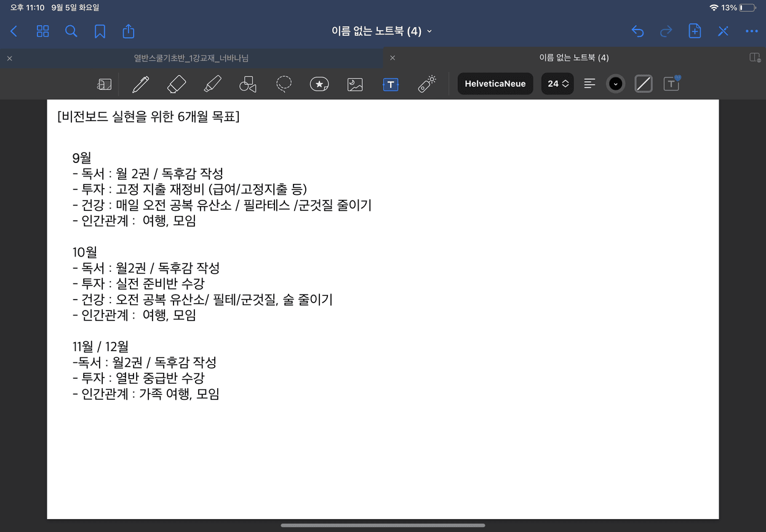Tap the status bar clock 오후 11:10
This screenshot has height=532, width=766.
(x=27, y=8)
